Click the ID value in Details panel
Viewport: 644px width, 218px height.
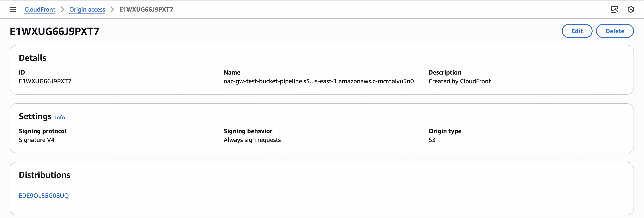pyautogui.click(x=45, y=81)
